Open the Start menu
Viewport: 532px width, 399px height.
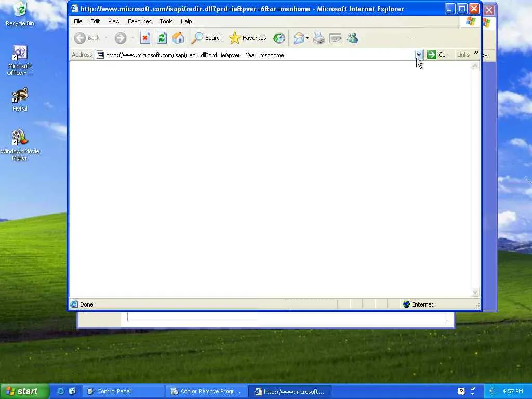pyautogui.click(x=24, y=391)
